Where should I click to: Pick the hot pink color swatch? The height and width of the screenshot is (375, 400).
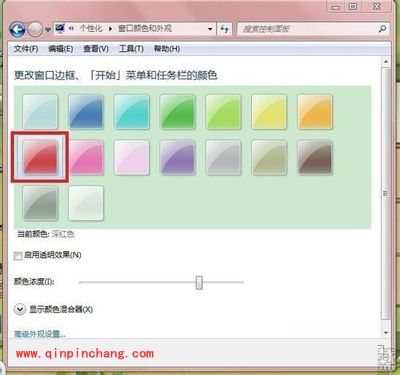(86, 157)
